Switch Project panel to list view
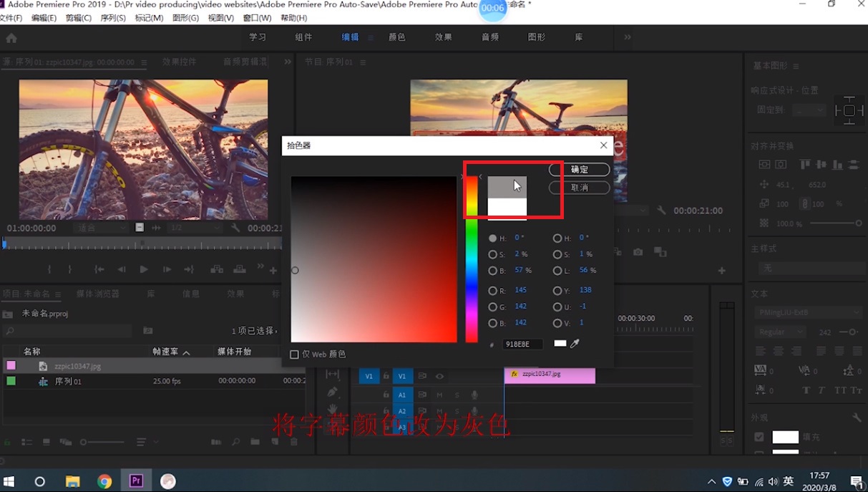The width and height of the screenshot is (868, 492). (x=27, y=443)
